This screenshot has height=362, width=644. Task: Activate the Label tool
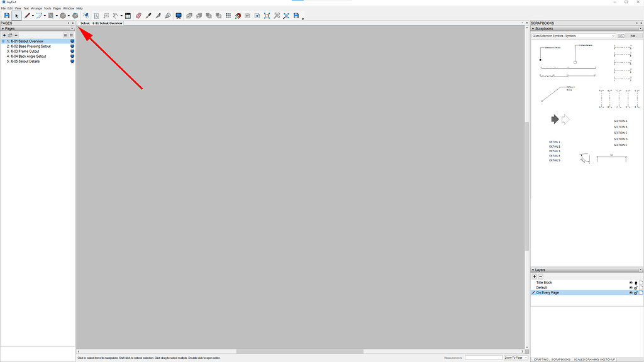coord(106,16)
